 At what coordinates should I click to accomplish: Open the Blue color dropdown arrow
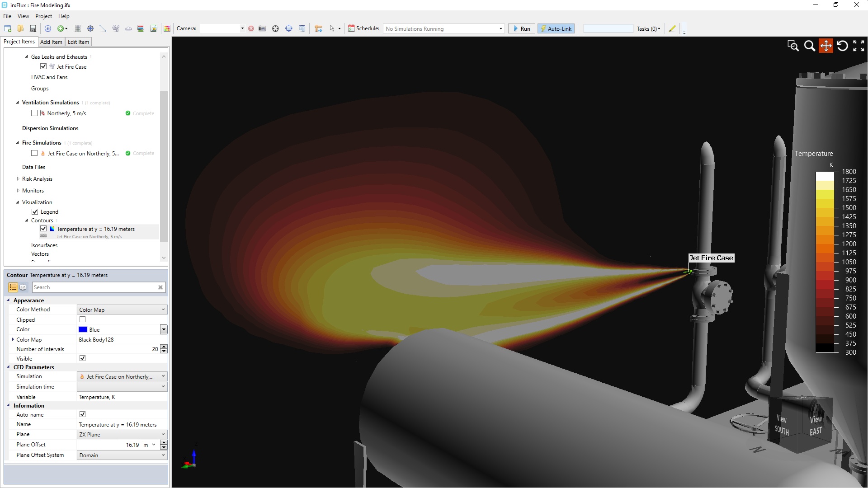point(164,329)
